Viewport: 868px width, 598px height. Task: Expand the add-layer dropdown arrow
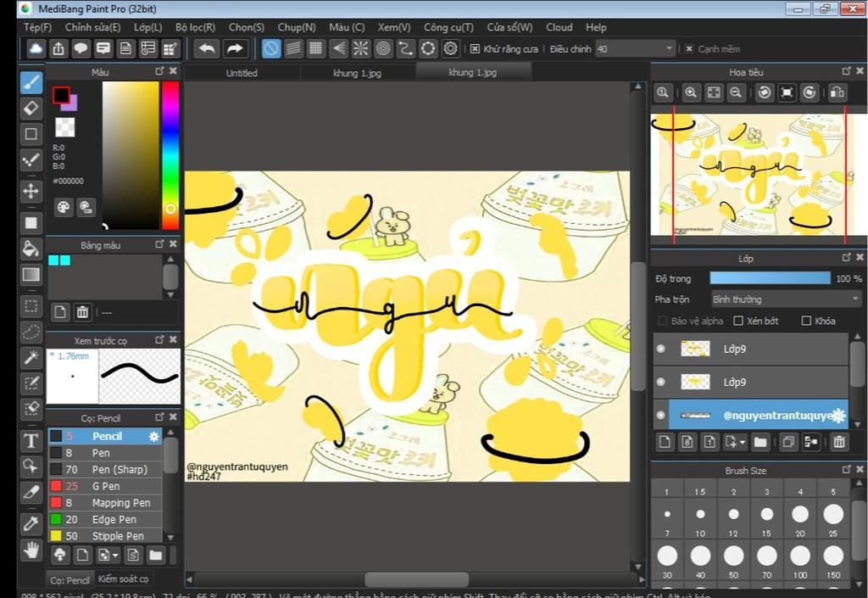point(743,442)
